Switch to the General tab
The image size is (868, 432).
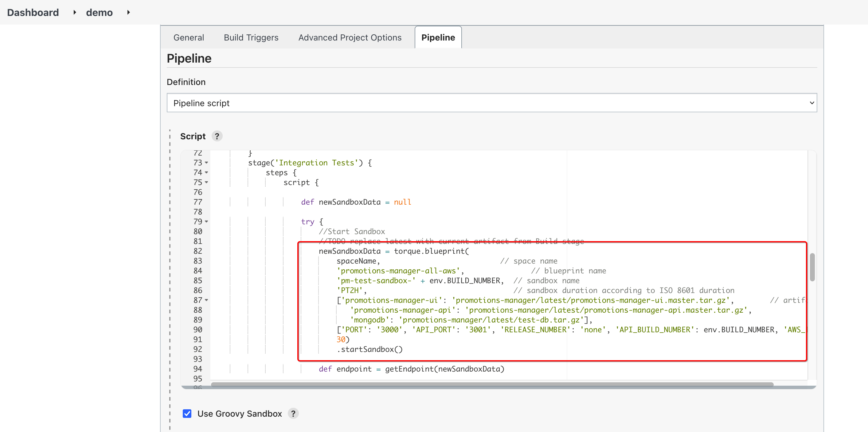(189, 37)
